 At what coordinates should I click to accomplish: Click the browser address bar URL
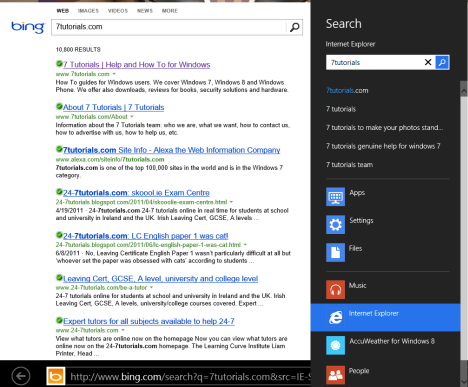[x=190, y=377]
